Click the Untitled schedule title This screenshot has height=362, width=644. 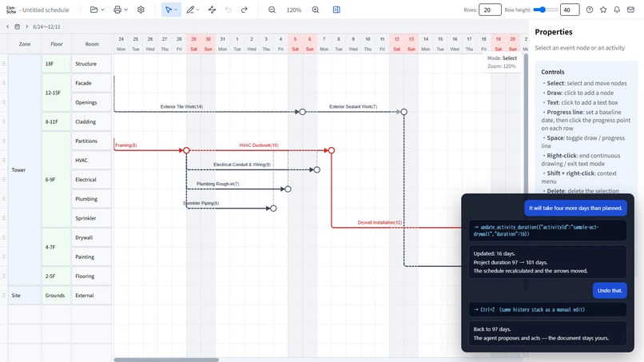[x=46, y=10]
